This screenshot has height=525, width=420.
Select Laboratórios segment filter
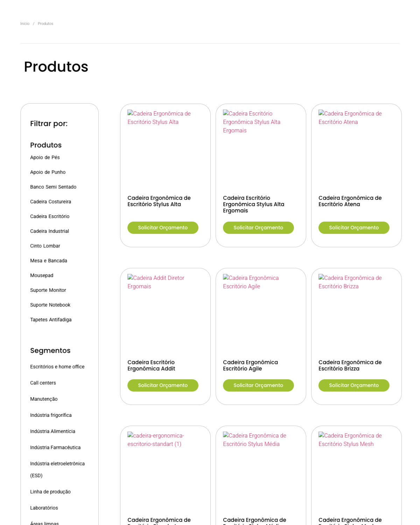pos(44,508)
